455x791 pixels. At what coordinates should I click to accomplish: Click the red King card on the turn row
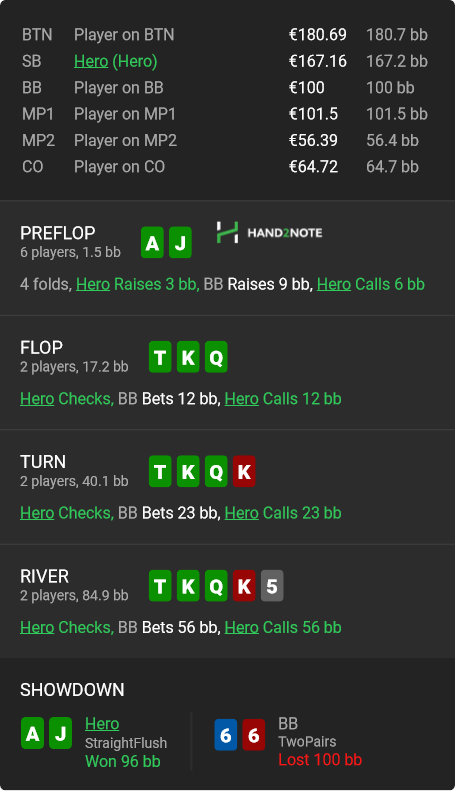pyautogui.click(x=244, y=472)
